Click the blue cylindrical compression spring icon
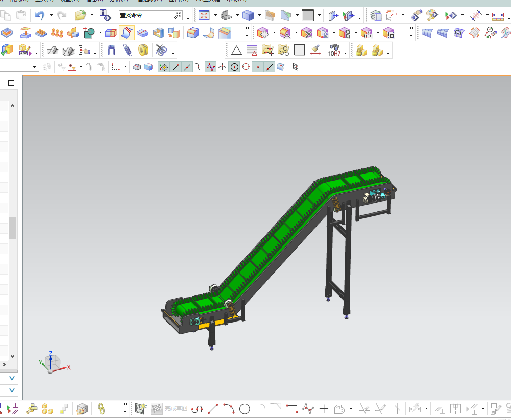Image resolution: width=511 pixels, height=420 pixels. (111, 51)
